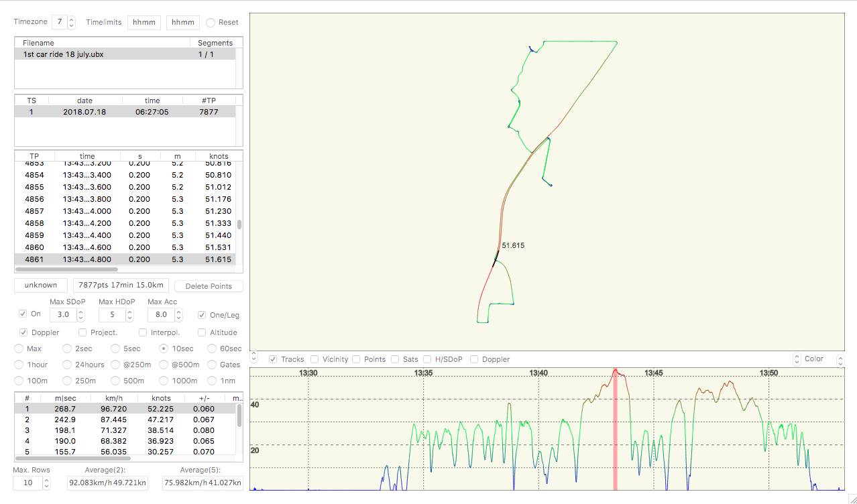Select the Reset radio button

(x=211, y=23)
